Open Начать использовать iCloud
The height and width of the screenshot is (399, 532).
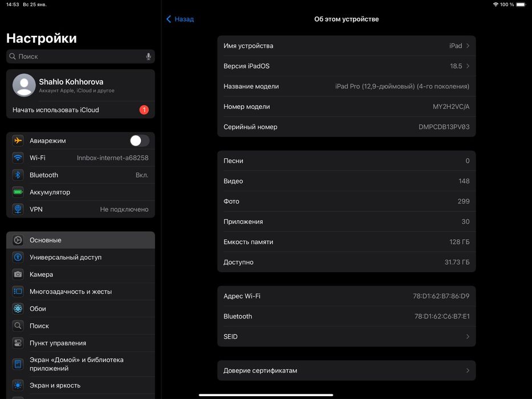[x=80, y=110]
